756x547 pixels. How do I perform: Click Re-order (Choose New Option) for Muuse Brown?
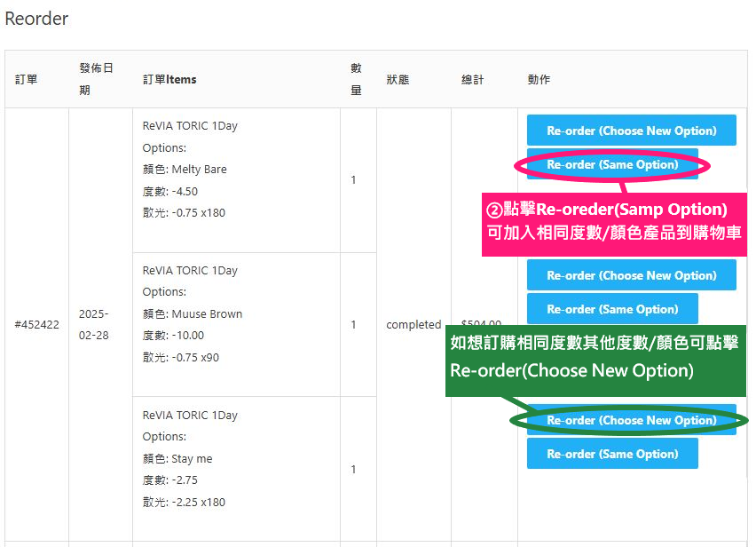tap(631, 275)
